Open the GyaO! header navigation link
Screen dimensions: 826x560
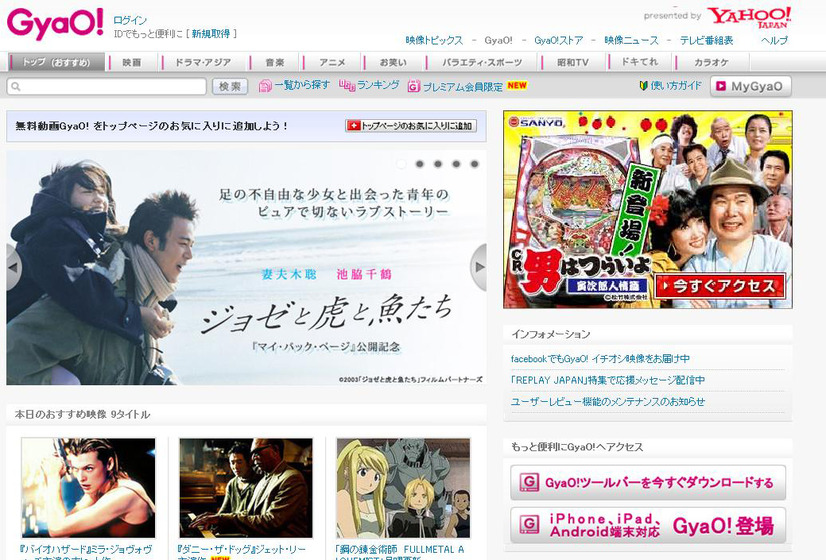(x=498, y=41)
